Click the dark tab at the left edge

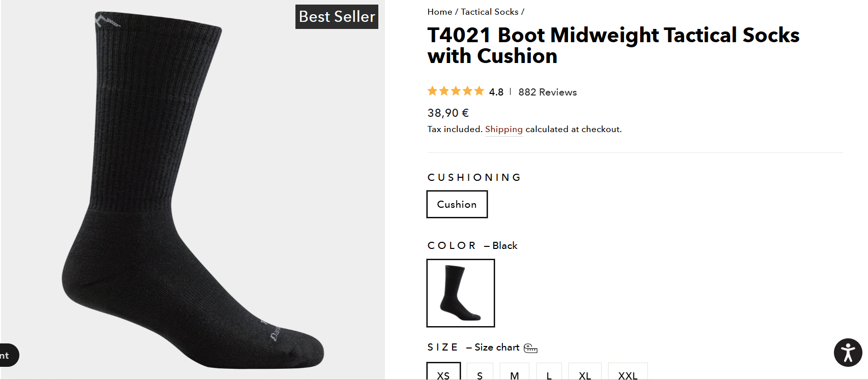pos(8,355)
